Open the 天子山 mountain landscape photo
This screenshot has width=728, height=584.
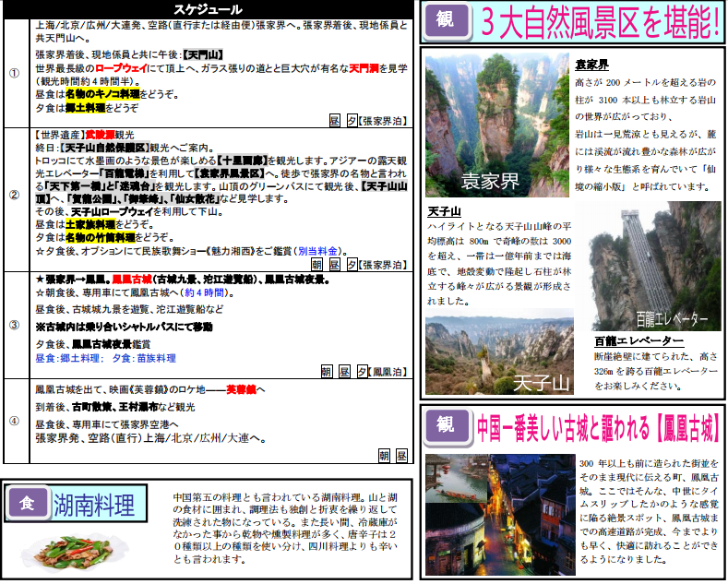[499, 352]
